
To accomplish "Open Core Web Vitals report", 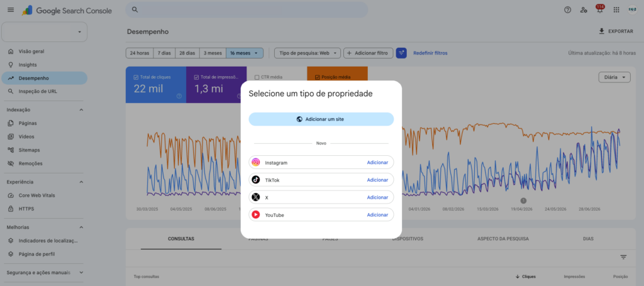I will [x=45, y=195].
